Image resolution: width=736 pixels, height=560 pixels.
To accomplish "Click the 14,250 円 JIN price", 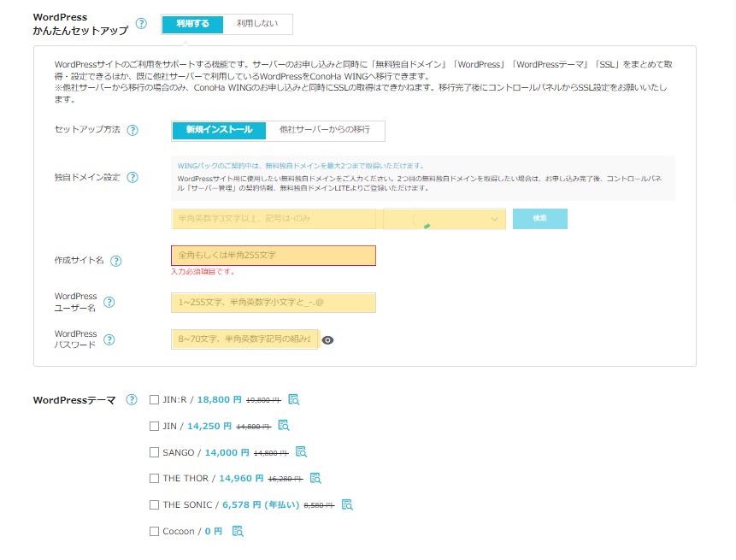I will [209, 426].
